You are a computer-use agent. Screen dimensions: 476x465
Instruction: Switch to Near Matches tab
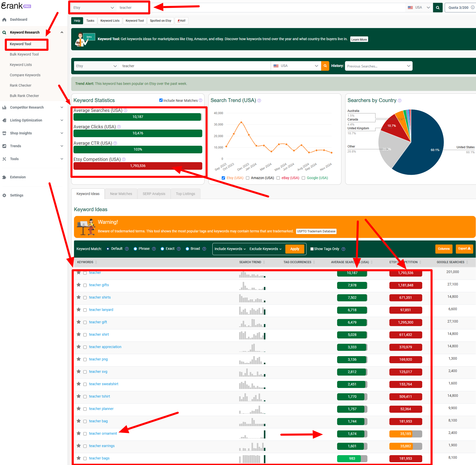point(121,194)
